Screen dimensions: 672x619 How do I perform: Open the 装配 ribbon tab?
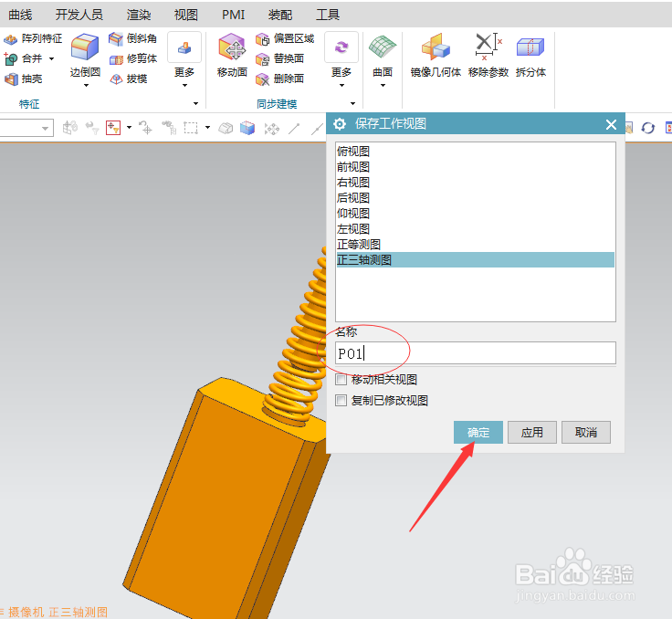280,15
